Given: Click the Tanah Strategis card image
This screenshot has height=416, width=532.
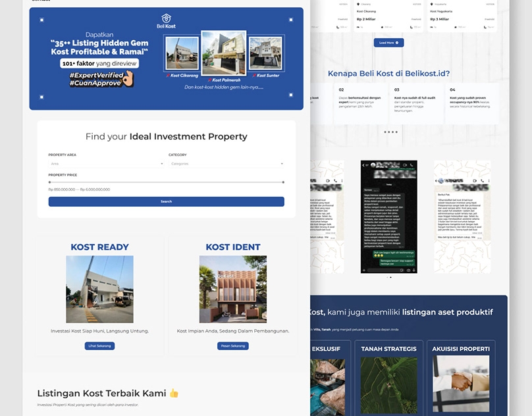Looking at the screenshot, I should click(x=389, y=385).
